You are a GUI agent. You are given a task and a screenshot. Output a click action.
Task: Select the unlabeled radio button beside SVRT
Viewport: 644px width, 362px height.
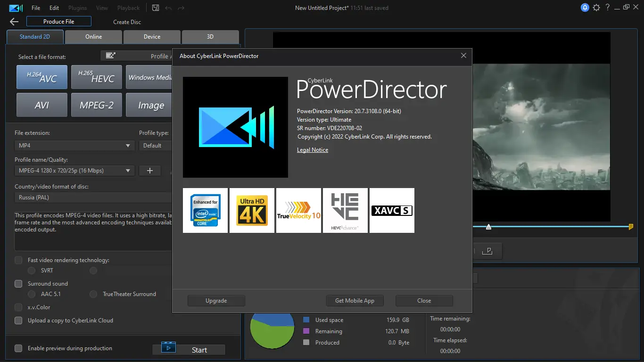pyautogui.click(x=93, y=271)
